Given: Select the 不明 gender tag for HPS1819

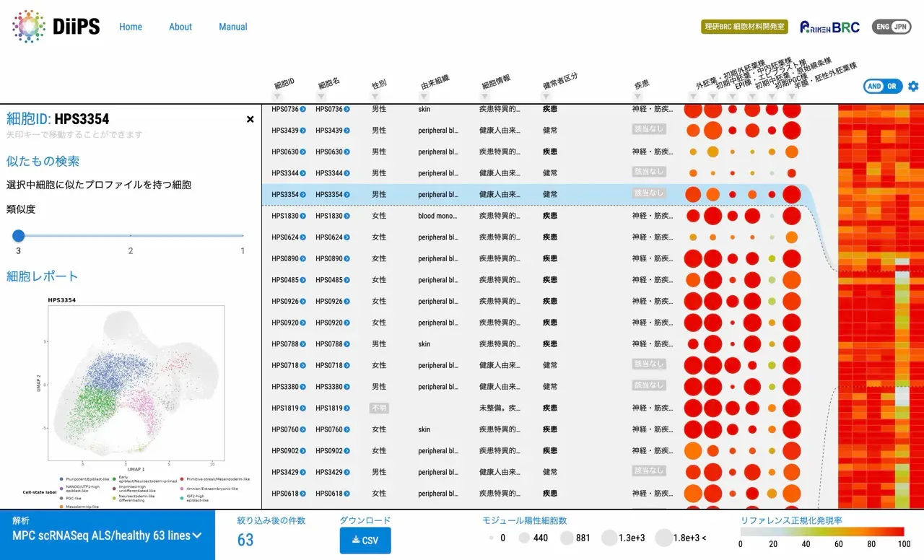Looking at the screenshot, I should [379, 408].
